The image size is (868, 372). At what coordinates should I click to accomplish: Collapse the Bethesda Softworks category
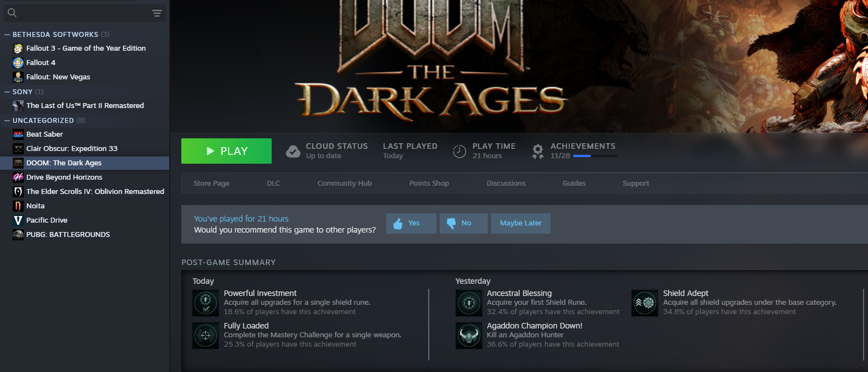(7, 35)
